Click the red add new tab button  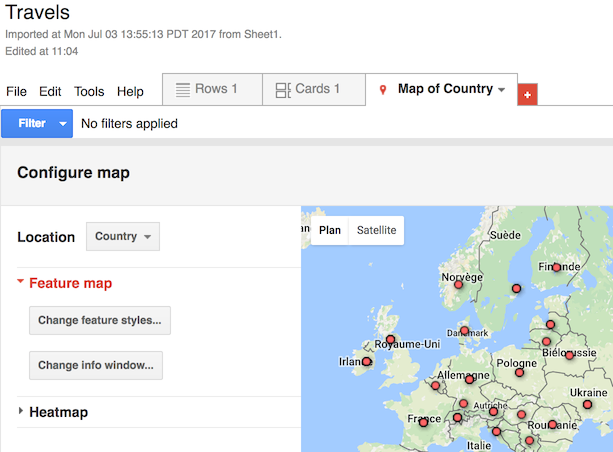[528, 93]
